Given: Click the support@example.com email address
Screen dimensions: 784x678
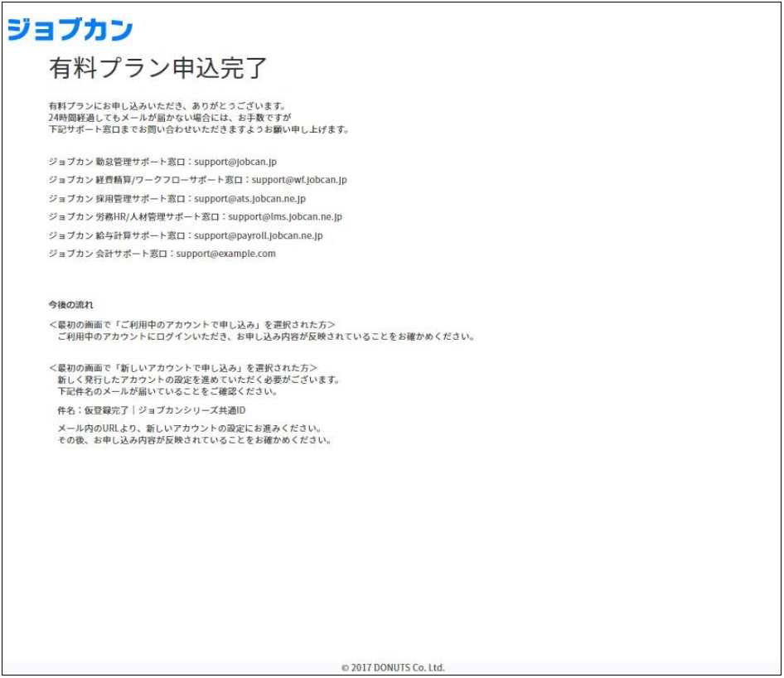Looking at the screenshot, I should click(225, 254).
